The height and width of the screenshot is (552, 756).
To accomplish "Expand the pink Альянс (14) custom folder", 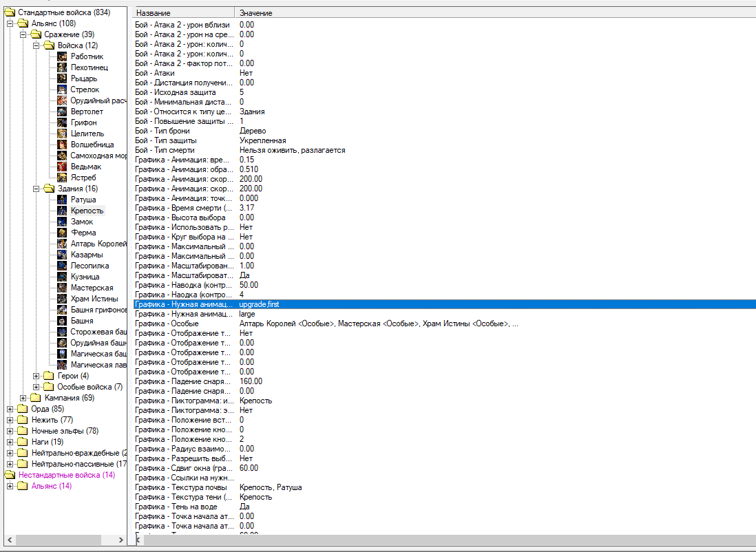I will click(x=10, y=487).
